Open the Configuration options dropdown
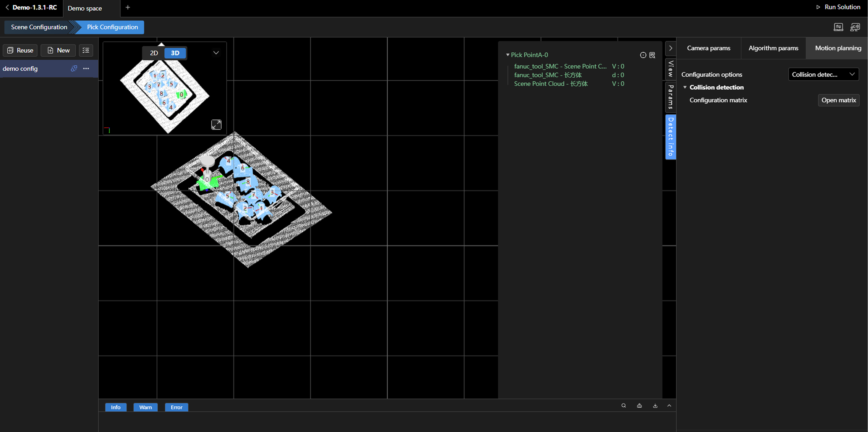 (823, 75)
